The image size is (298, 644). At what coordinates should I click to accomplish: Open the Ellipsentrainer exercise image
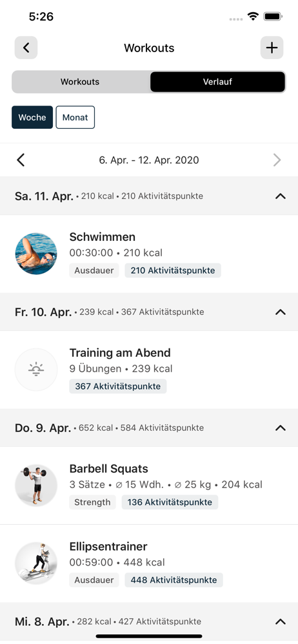point(36,563)
